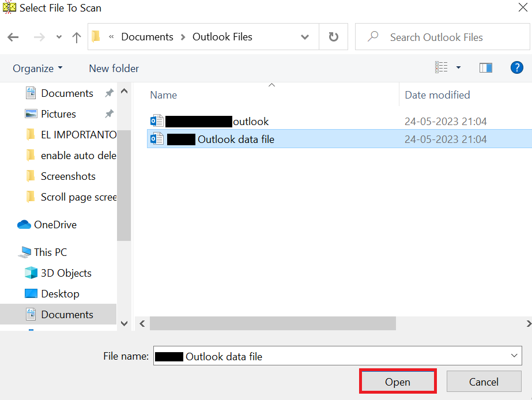Open the Organize dropdown menu
Screen dimensions: 532x400
(37, 68)
